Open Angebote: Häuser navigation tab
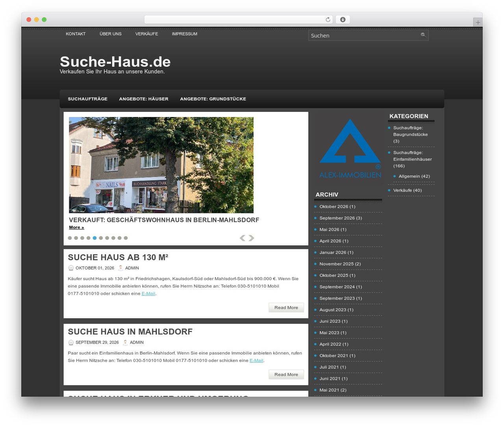The image size is (504, 427). 144,99
